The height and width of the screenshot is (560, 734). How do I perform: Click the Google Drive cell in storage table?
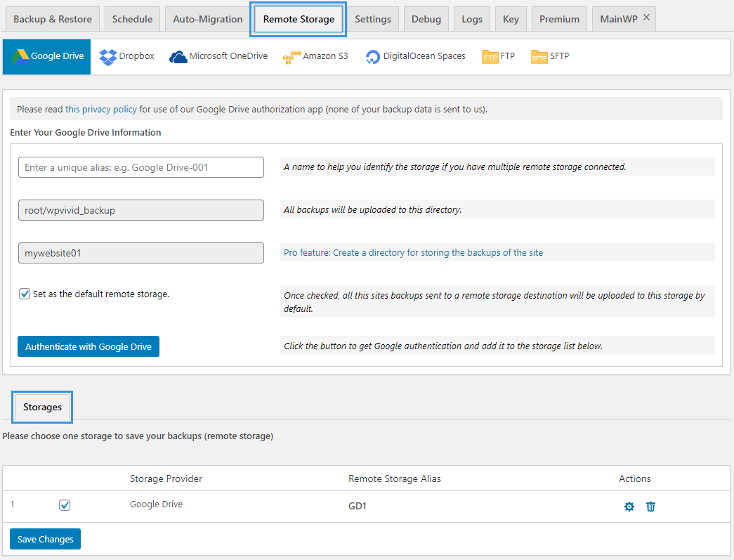157,504
